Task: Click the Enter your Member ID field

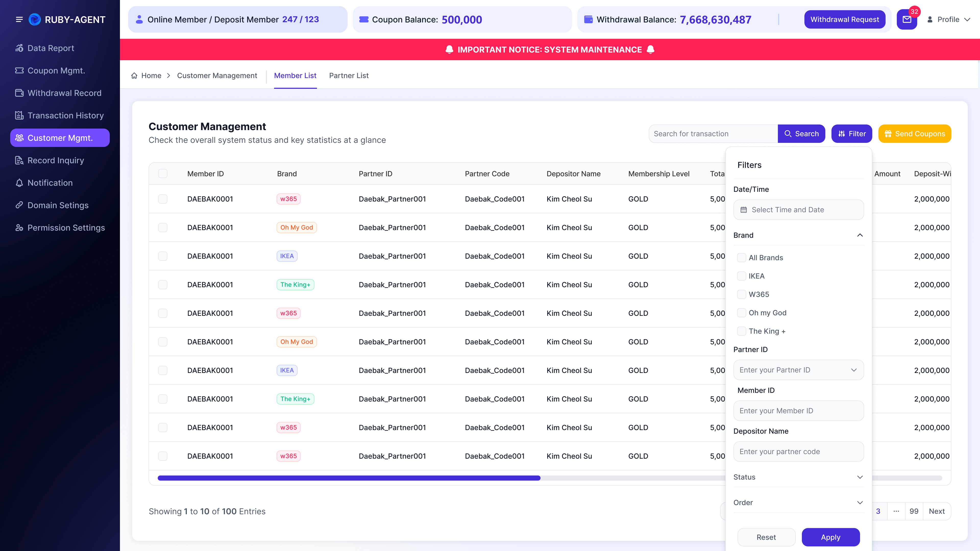Action: (x=798, y=411)
